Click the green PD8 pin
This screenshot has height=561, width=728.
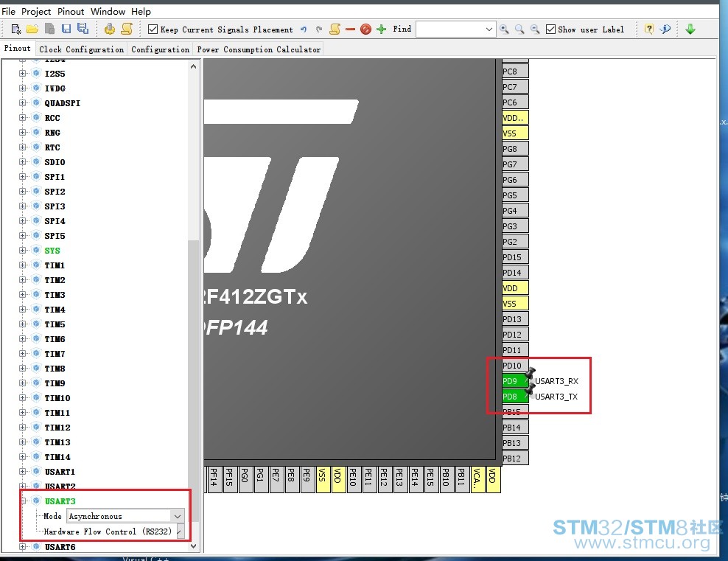tap(515, 396)
